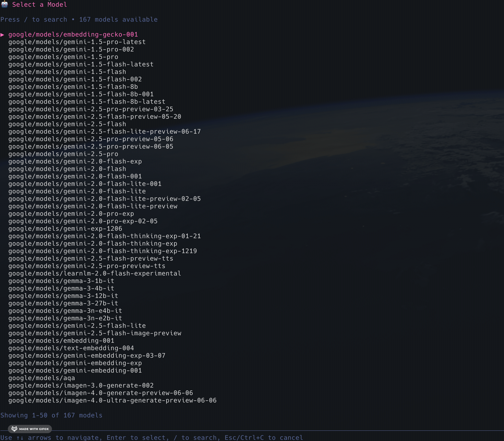
Task: Select google/models/gemini-2.5-flash-preview-tts
Action: [x=91, y=258]
